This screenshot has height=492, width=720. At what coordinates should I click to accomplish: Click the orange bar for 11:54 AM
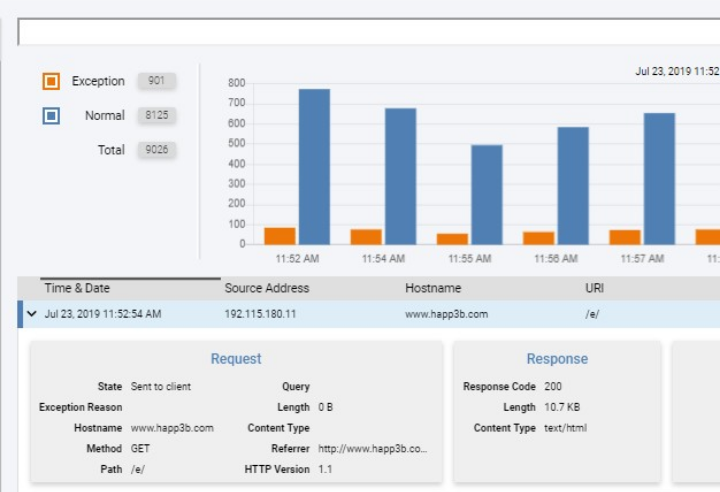coord(366,237)
